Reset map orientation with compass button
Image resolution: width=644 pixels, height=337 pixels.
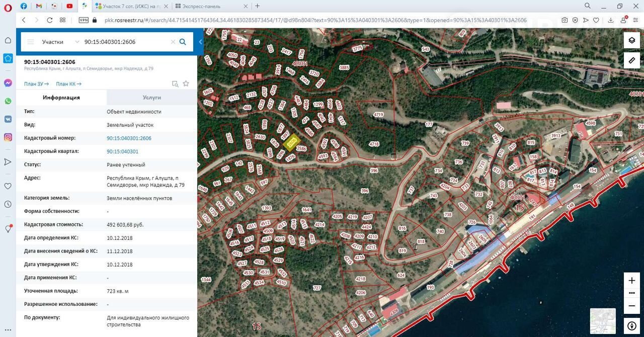point(632,325)
